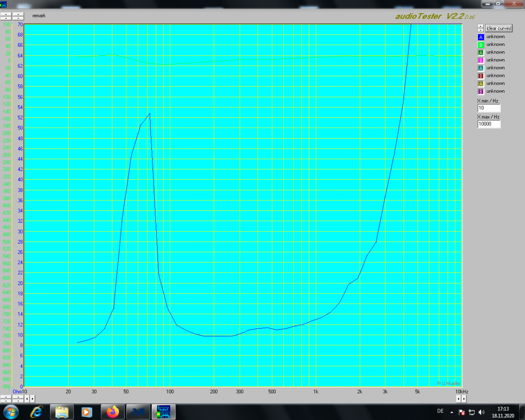Toggle the magenta B curve marker

pos(480,60)
